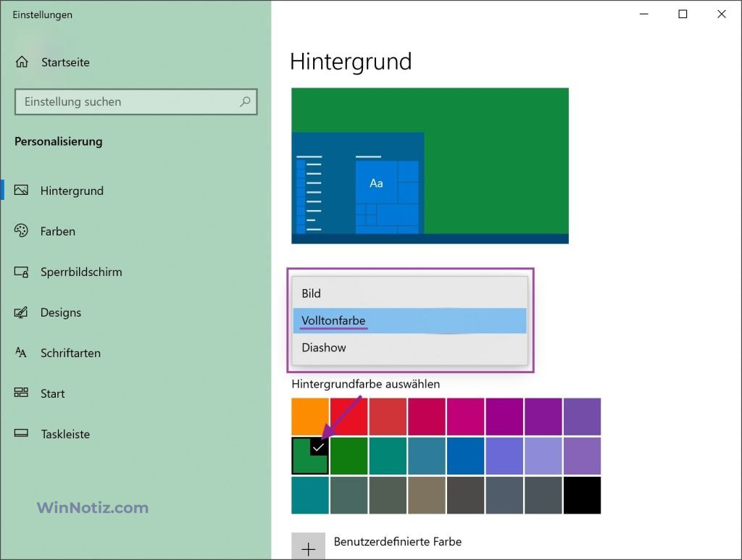Click the Start tiles icon
This screenshot has width=742, height=560.
(x=22, y=393)
